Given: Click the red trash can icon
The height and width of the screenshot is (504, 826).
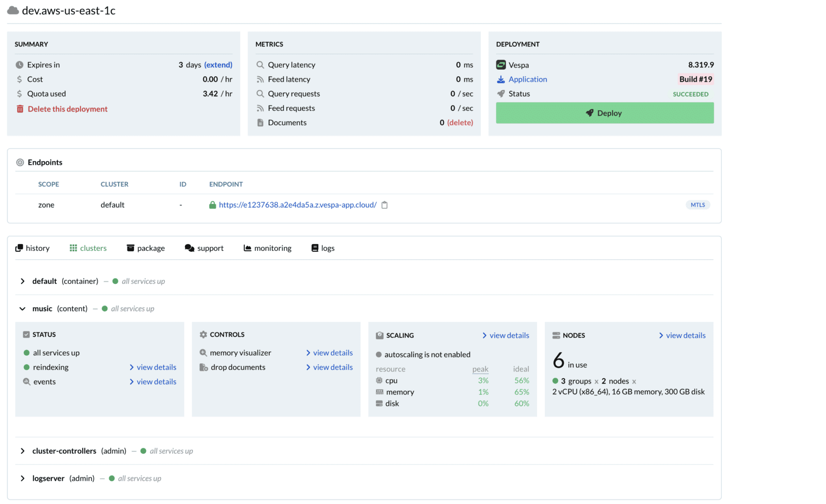Looking at the screenshot, I should pyautogui.click(x=20, y=109).
